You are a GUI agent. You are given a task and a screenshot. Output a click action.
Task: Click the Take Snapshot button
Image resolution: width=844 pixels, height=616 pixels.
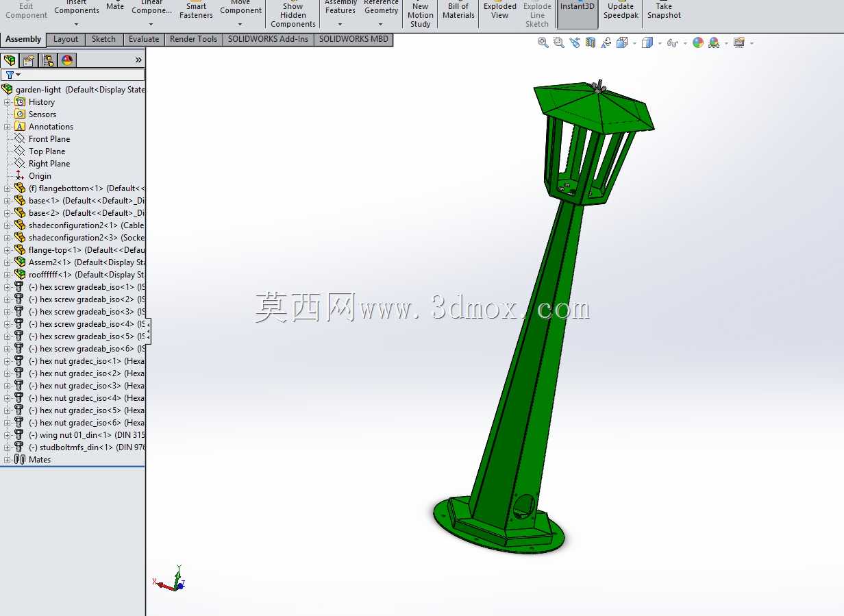tap(664, 10)
